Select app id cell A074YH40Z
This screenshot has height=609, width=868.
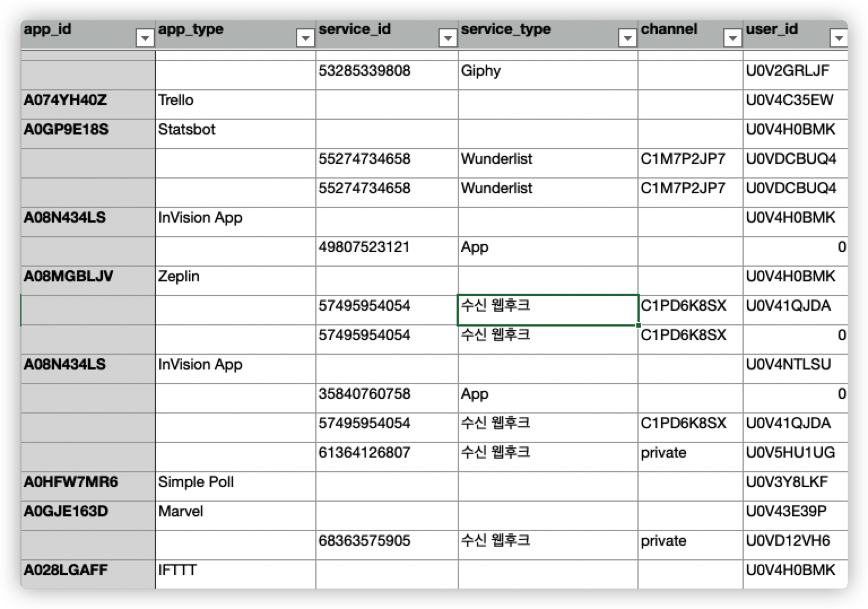click(88, 104)
